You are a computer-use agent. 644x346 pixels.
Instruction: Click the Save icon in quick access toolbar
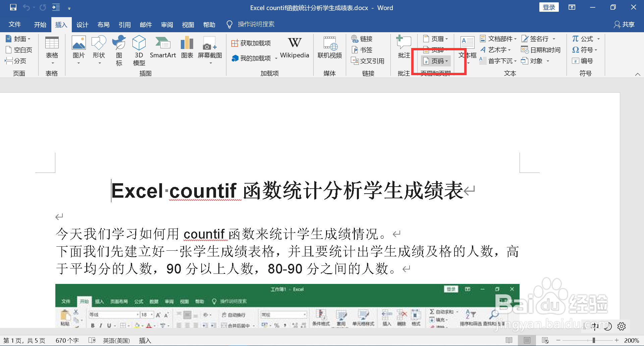tap(13, 7)
